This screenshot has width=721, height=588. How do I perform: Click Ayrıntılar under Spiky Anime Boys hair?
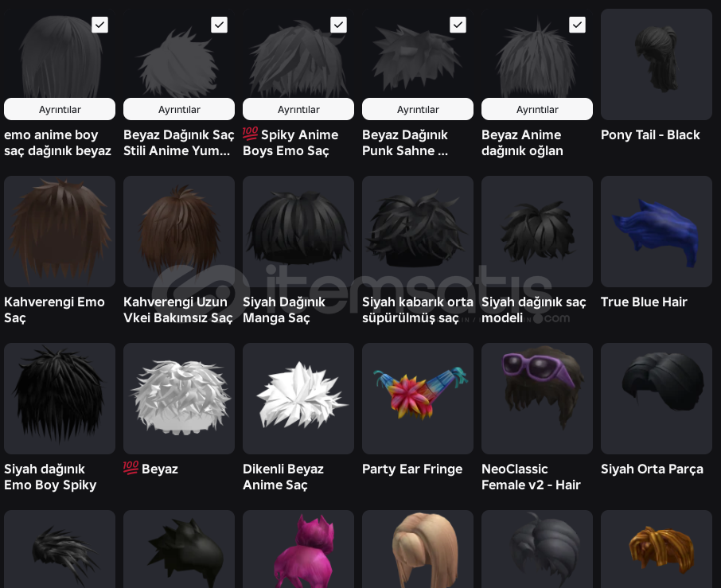pyautogui.click(x=298, y=110)
